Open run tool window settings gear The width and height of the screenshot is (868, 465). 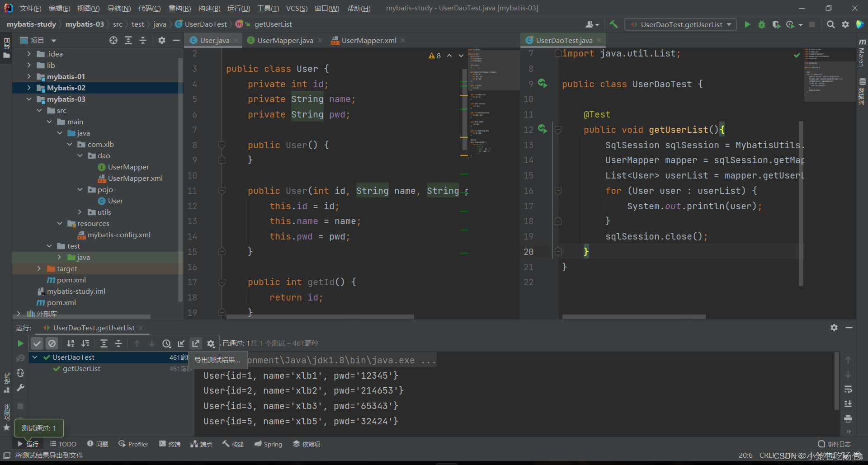(x=834, y=328)
